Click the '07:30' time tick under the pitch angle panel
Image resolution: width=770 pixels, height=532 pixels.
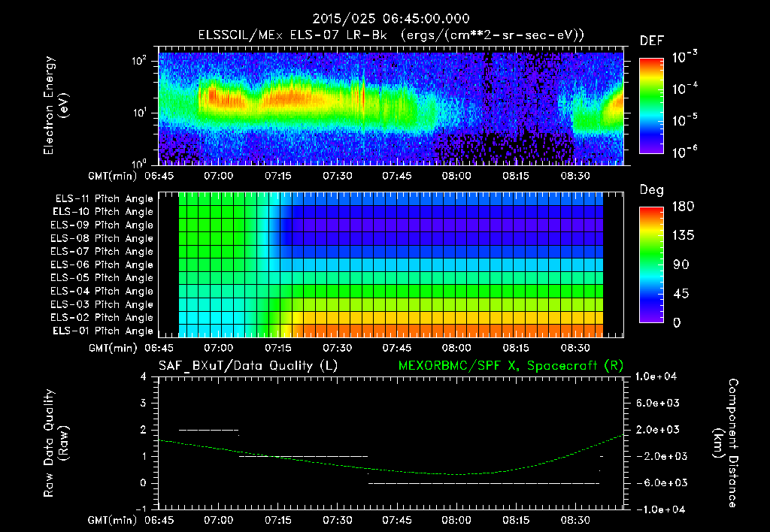pos(338,348)
